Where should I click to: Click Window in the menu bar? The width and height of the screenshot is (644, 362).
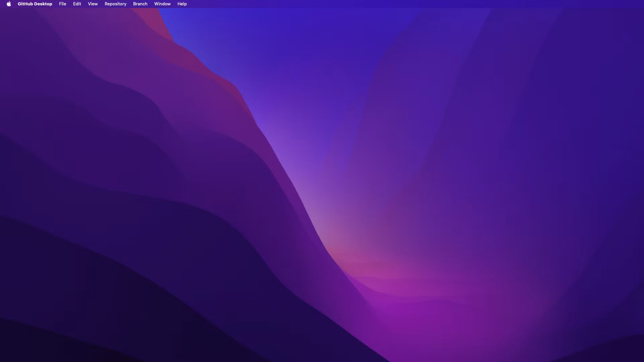point(162,4)
